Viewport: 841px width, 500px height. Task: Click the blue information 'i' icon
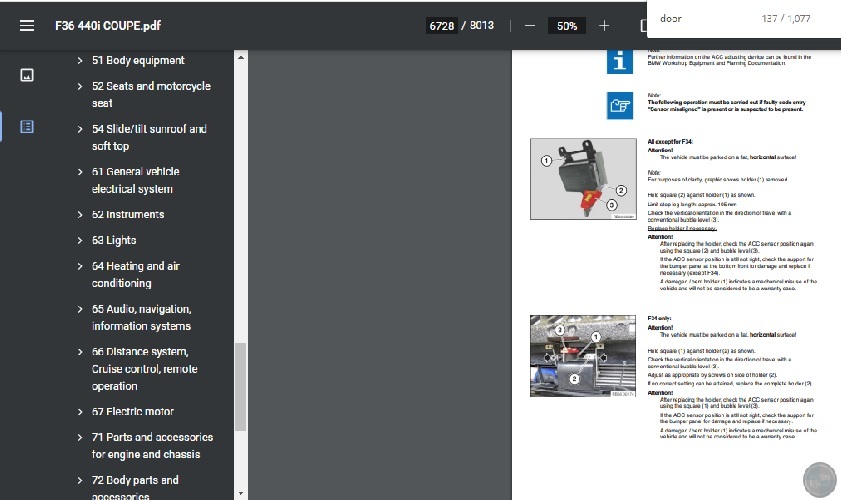pyautogui.click(x=619, y=61)
